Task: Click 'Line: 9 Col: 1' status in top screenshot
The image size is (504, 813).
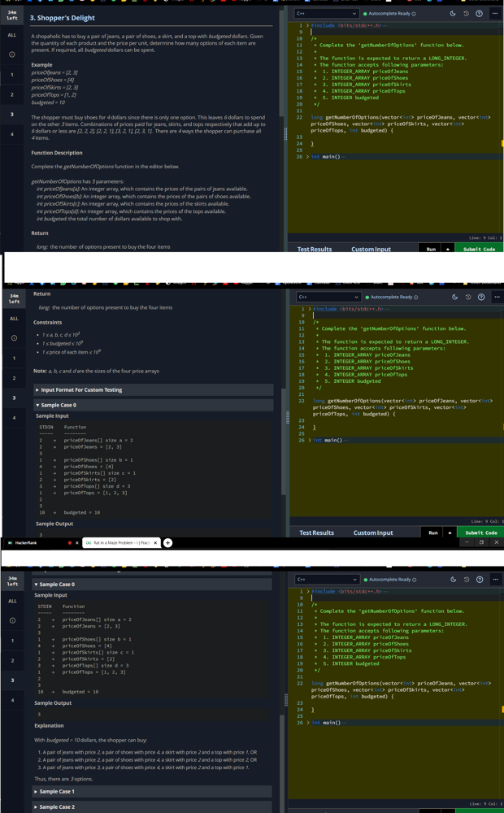Action: tap(488, 237)
